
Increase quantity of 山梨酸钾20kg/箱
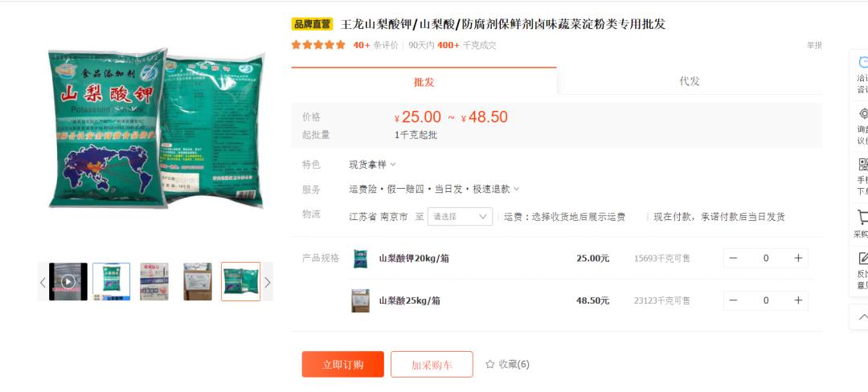[798, 258]
